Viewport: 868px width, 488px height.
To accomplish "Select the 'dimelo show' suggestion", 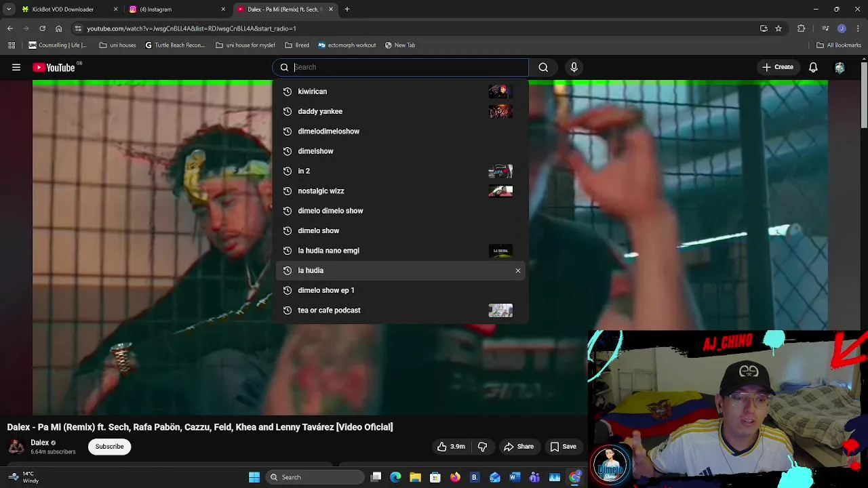I will coord(401,230).
